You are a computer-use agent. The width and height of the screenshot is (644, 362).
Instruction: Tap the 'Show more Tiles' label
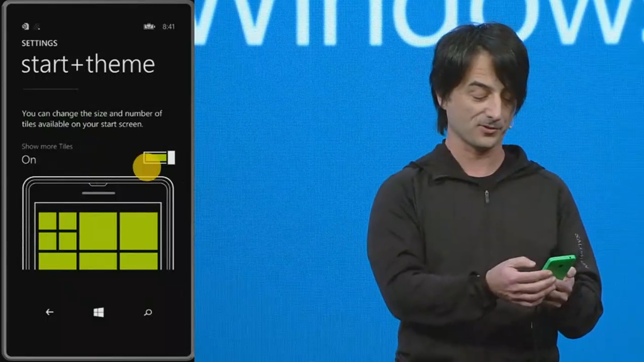click(x=47, y=146)
